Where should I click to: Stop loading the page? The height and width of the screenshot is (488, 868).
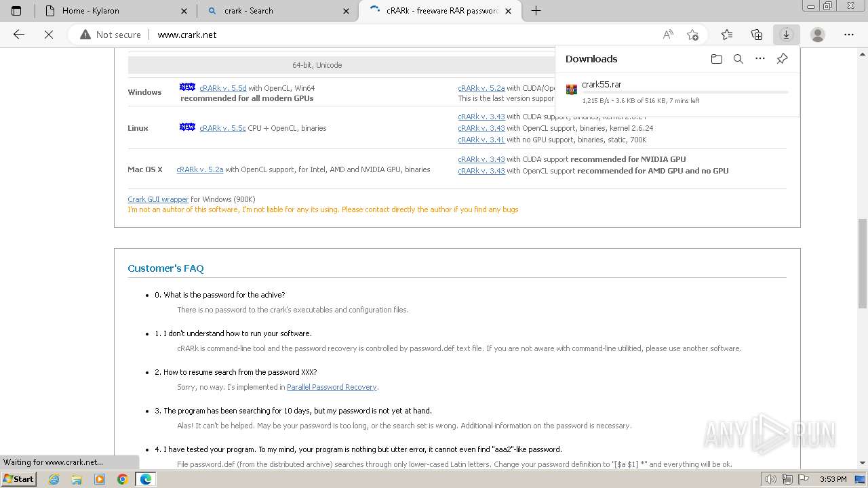(49, 35)
